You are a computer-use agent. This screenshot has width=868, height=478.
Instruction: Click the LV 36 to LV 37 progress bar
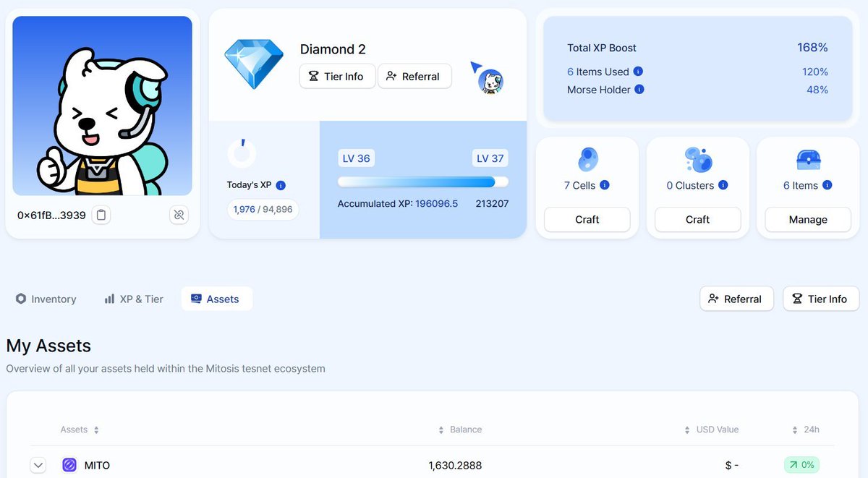point(423,182)
